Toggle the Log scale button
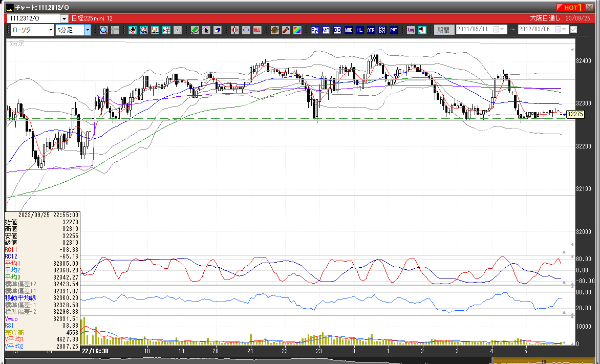 (411, 30)
